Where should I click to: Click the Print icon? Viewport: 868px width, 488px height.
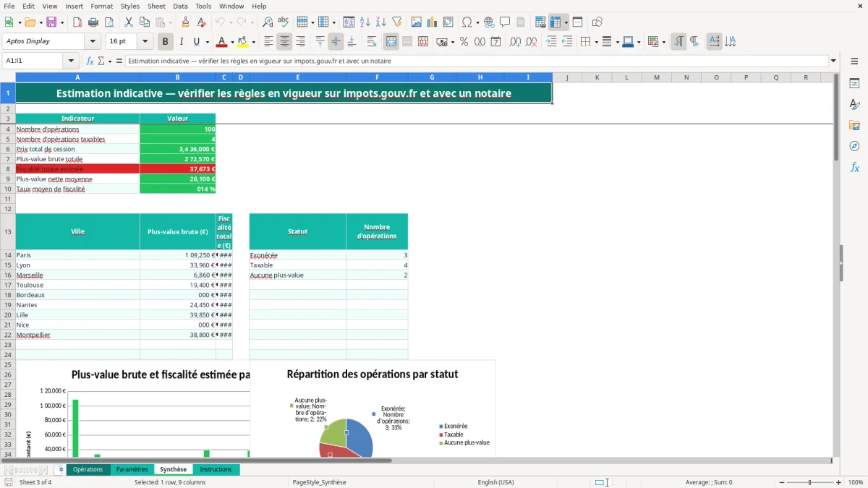[x=93, y=22]
